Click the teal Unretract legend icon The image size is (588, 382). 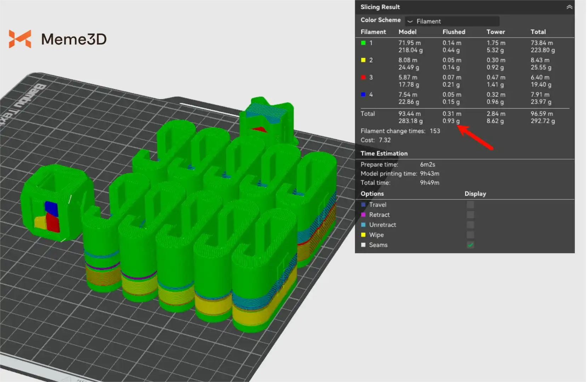[363, 225]
